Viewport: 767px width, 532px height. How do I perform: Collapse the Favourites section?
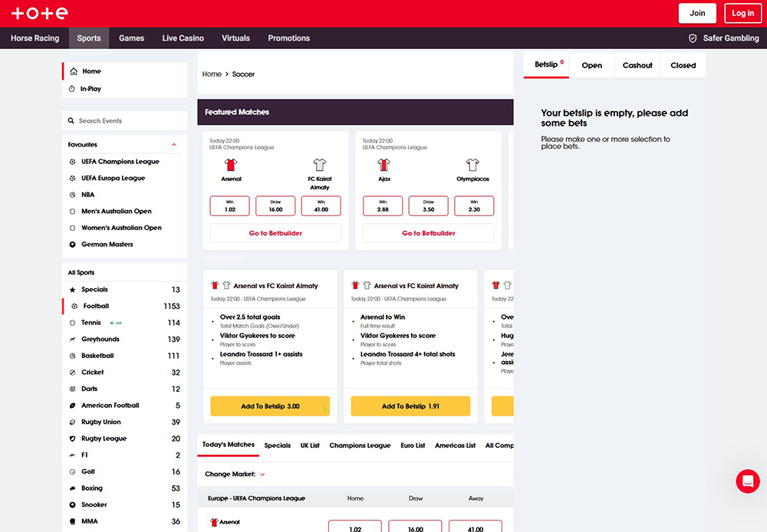(x=174, y=145)
